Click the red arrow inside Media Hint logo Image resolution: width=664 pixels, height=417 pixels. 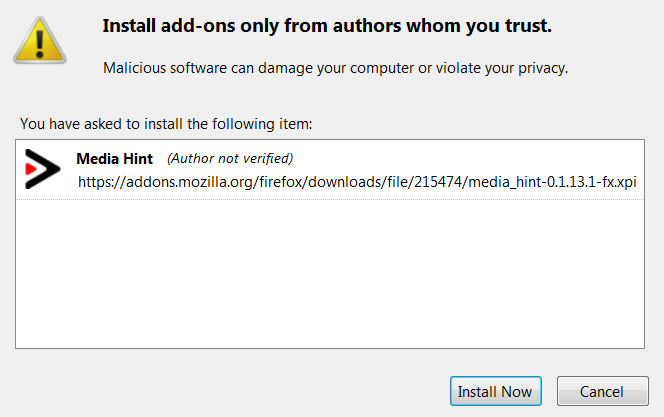click(31, 169)
